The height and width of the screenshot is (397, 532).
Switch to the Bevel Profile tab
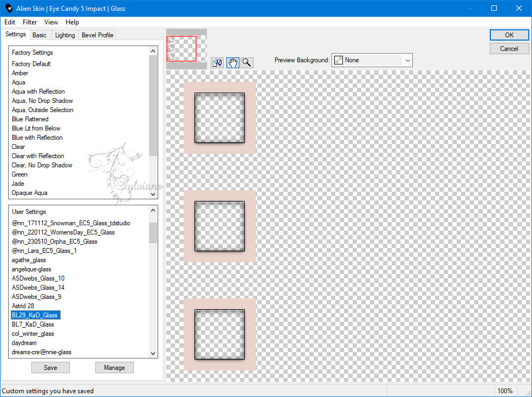coord(98,35)
